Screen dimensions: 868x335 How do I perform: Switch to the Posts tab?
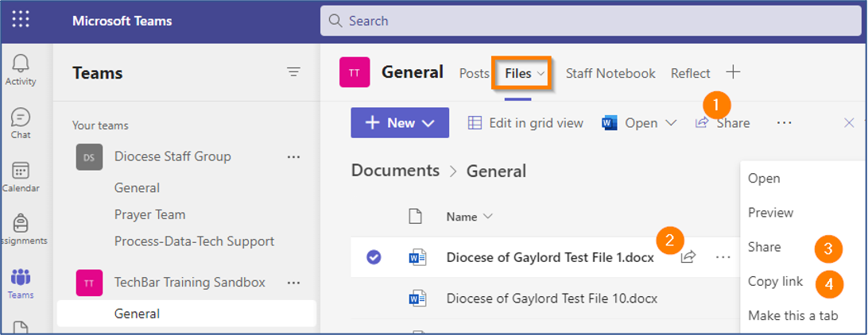[475, 74]
